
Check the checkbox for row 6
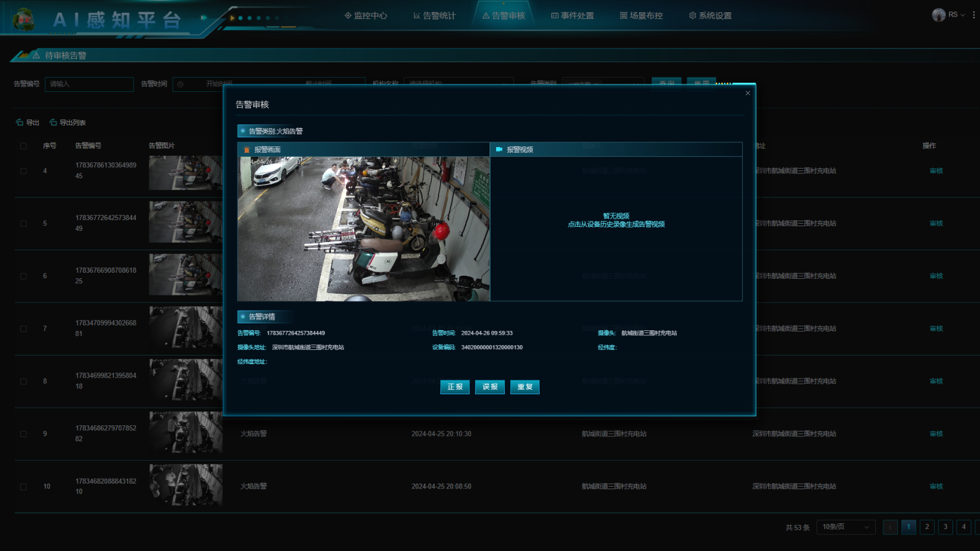(x=23, y=276)
